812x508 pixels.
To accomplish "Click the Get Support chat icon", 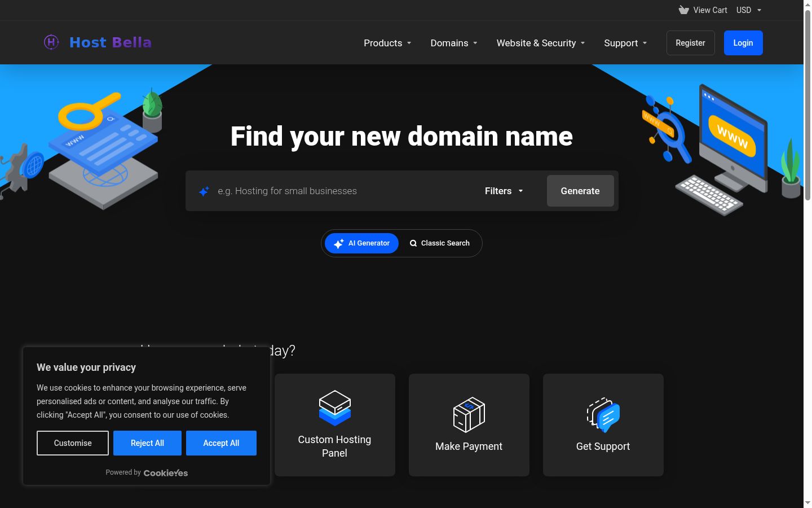I will coord(603,414).
